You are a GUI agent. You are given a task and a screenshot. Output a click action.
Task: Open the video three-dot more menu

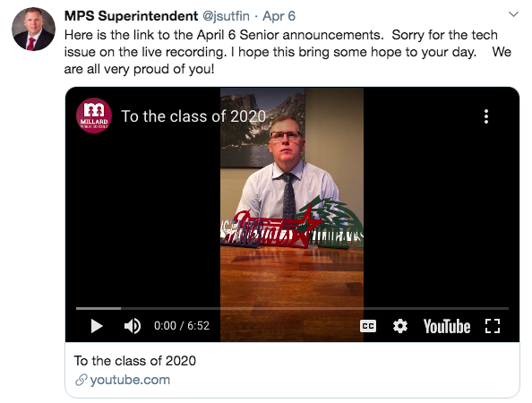pos(486,116)
